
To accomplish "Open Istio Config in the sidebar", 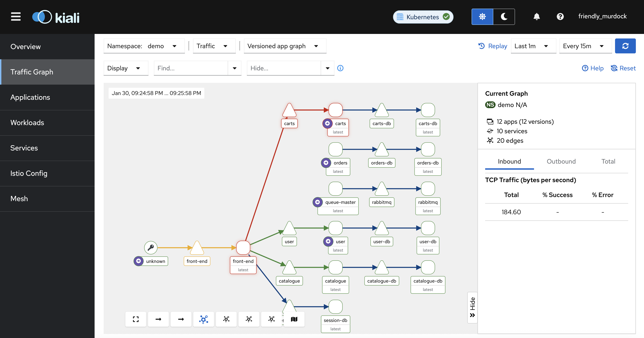I will (x=29, y=173).
